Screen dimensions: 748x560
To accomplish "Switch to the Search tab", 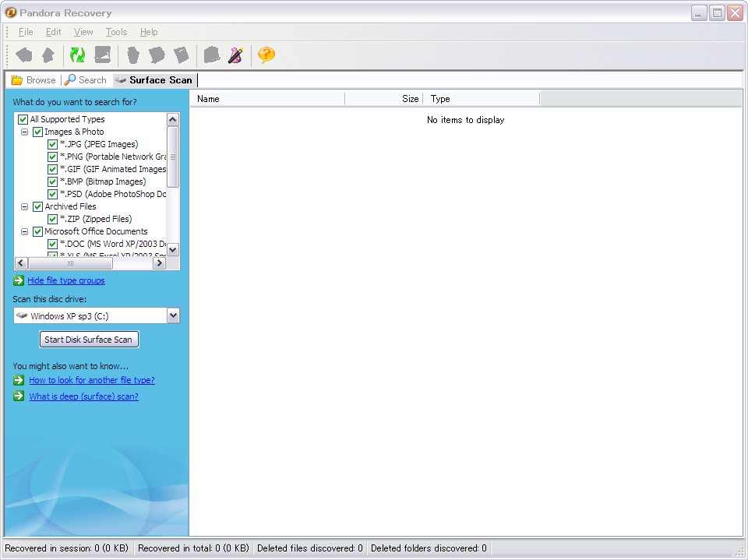I will coord(86,80).
